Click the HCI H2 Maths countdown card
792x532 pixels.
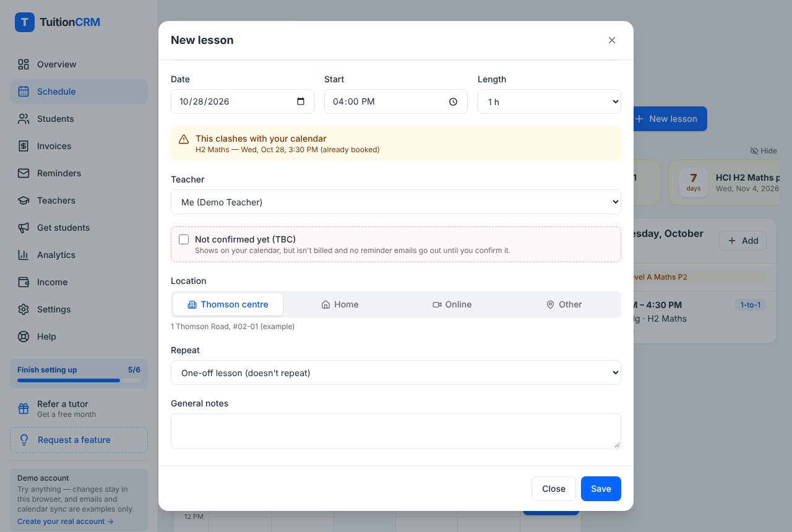pyautogui.click(x=725, y=182)
